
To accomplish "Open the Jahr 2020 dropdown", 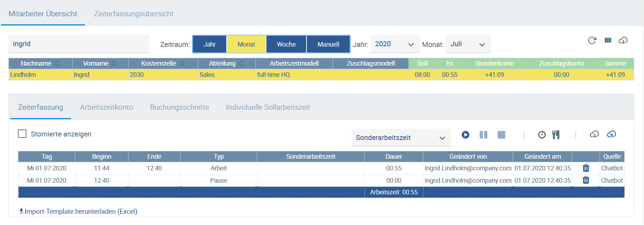I will 395,44.
